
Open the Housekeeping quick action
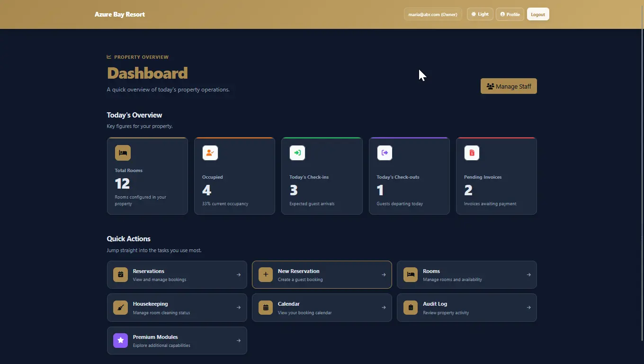pos(177,308)
